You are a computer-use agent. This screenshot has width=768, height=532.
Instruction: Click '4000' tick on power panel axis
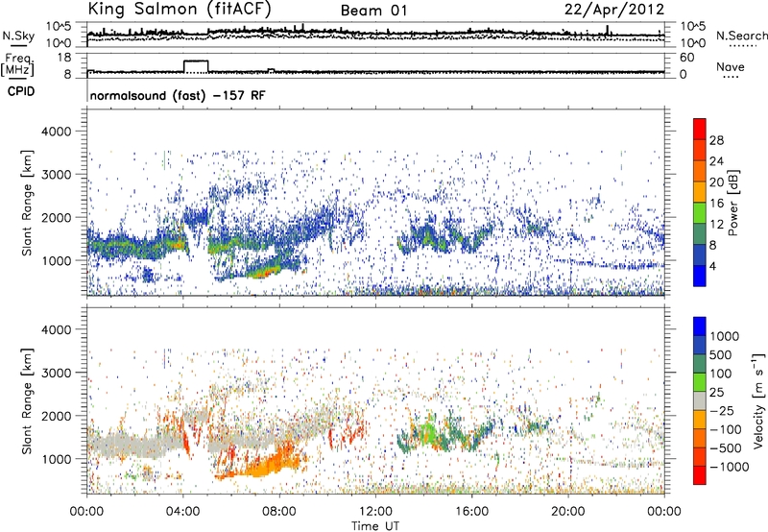click(57, 132)
